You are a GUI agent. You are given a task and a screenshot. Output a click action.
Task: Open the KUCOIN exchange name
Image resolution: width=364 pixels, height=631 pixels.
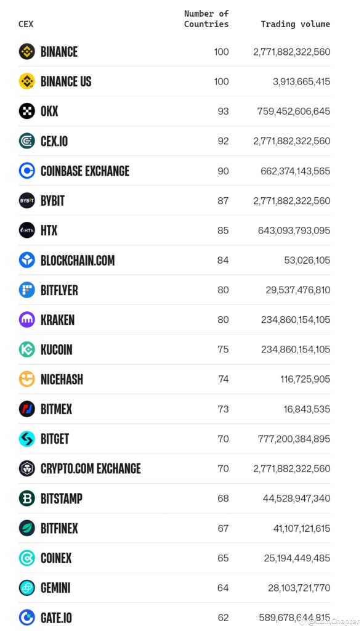(x=57, y=350)
